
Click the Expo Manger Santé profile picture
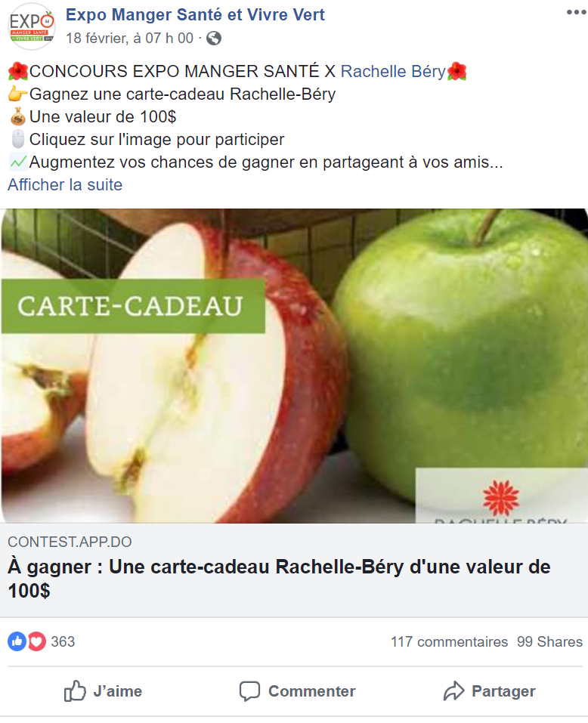[32, 26]
